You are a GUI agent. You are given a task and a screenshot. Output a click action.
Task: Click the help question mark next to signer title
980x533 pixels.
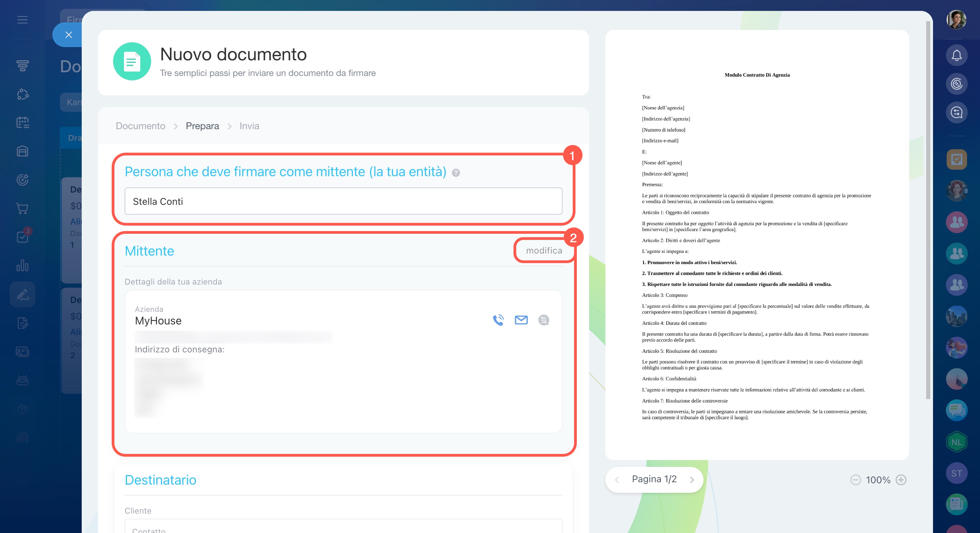tap(456, 173)
